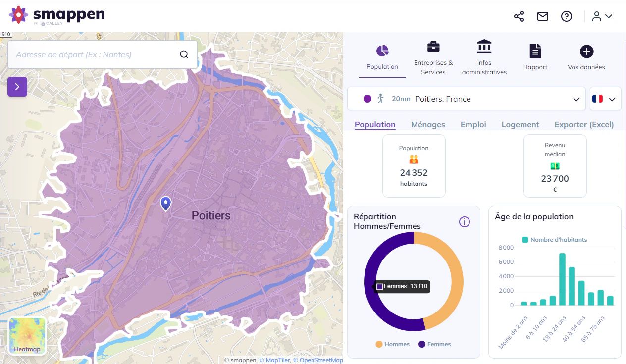Switch to the Logement tab
Screen dimensions: 626x364
click(520, 125)
